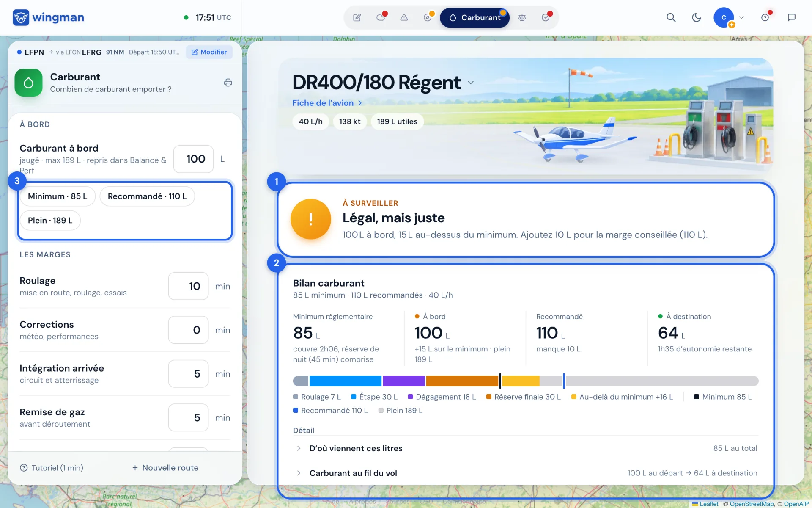This screenshot has width=812, height=508.
Task: Click the 189 L utiles chip
Action: click(397, 121)
